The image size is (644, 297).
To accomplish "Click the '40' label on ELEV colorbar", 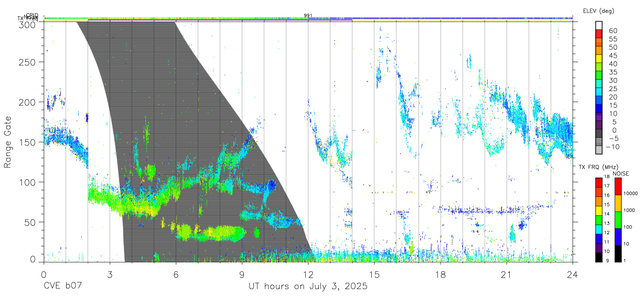I will [x=613, y=64].
